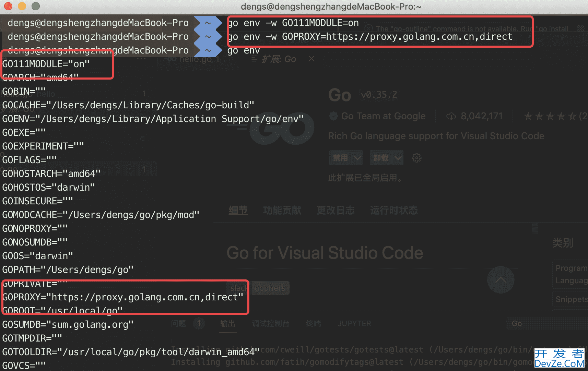Click the problems count badge beside 问题

click(x=199, y=323)
